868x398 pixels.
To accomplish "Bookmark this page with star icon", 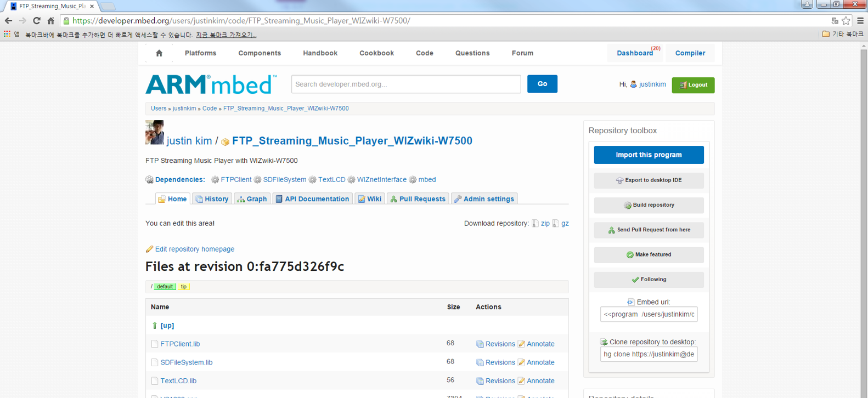I will 846,21.
